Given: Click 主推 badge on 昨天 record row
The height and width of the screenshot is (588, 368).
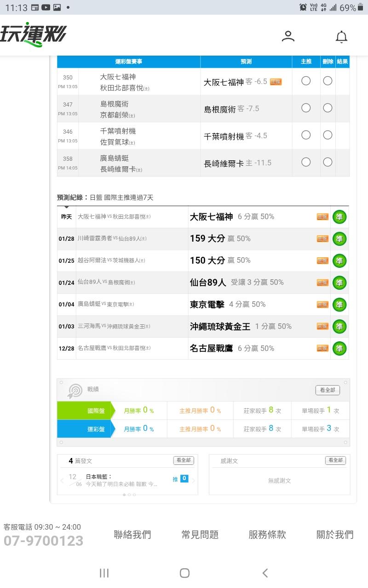Looking at the screenshot, I should point(322,217).
